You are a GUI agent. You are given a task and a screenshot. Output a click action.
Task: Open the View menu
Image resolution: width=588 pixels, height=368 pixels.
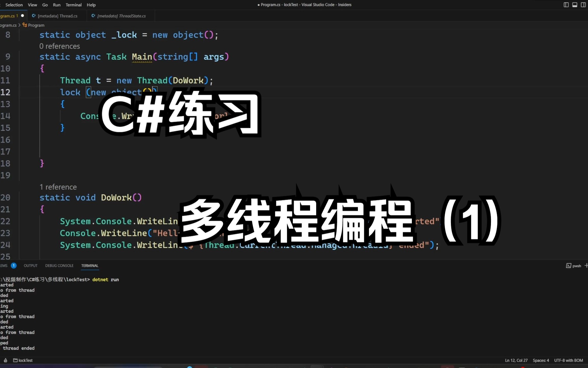pyautogui.click(x=32, y=5)
